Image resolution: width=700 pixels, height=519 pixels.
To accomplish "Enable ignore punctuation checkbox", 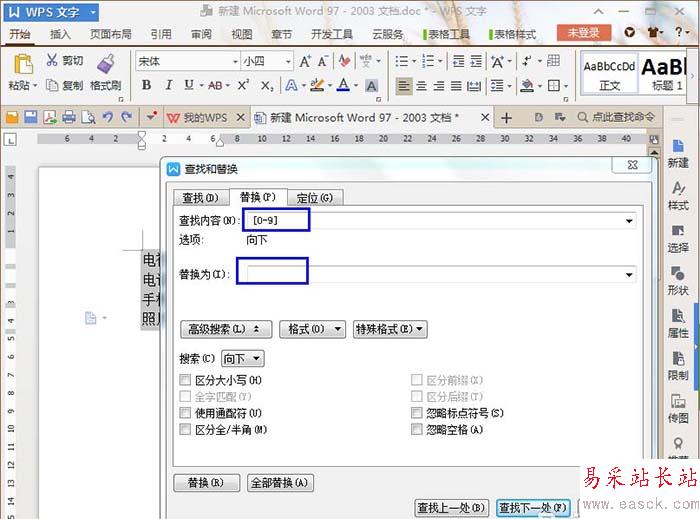I will click(417, 412).
